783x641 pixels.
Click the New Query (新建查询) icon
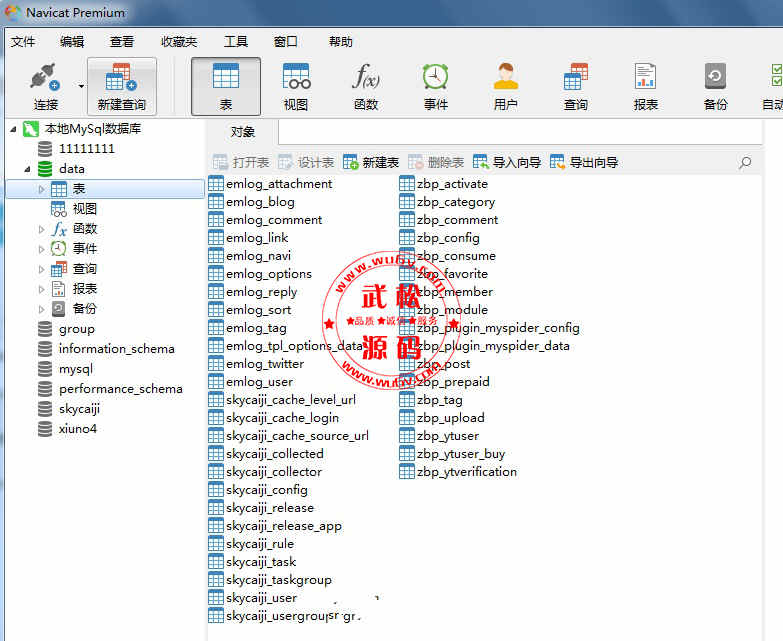pyautogui.click(x=122, y=86)
